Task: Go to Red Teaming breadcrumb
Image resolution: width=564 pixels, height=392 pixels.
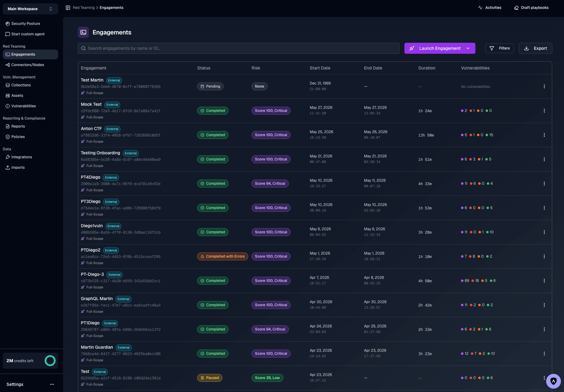Action: pos(84,8)
